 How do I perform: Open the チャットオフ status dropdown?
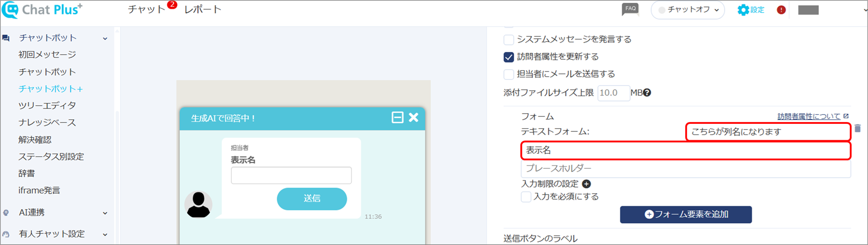(x=687, y=10)
